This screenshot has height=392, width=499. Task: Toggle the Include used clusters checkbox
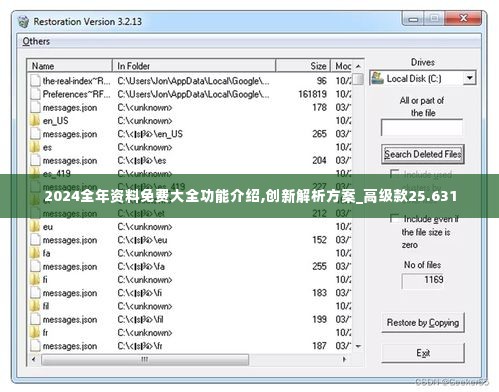[395, 174]
